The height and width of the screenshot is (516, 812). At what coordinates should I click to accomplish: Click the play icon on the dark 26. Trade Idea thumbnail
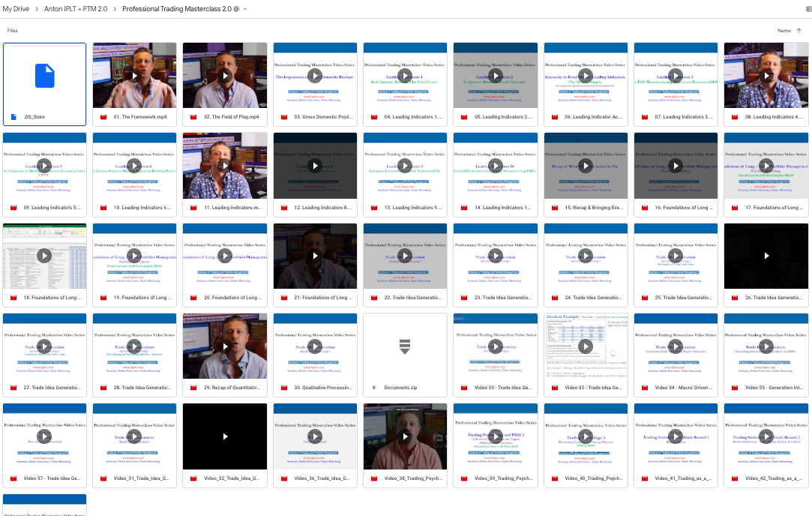click(766, 256)
